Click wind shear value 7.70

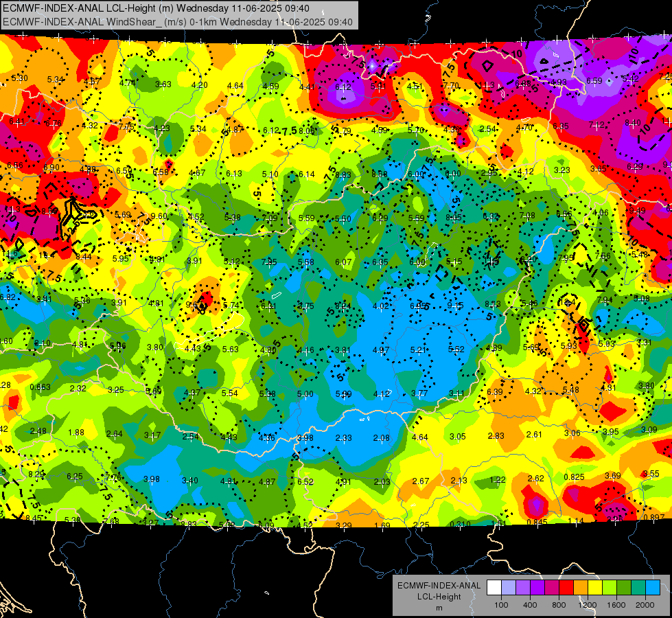[451, 85]
